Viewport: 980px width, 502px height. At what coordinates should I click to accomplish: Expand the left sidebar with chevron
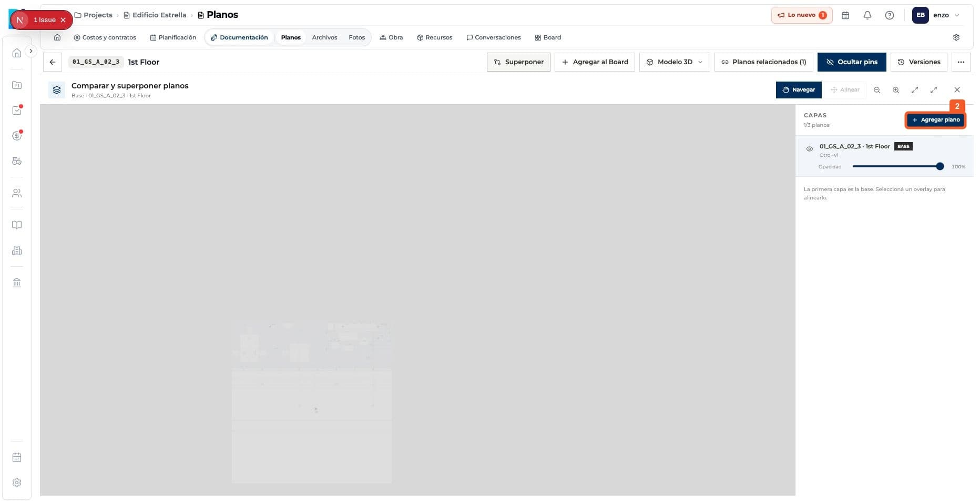(x=31, y=51)
